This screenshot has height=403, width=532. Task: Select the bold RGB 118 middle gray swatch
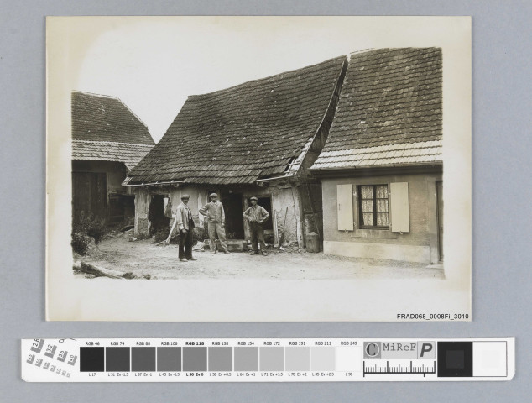pyautogui.click(x=195, y=359)
